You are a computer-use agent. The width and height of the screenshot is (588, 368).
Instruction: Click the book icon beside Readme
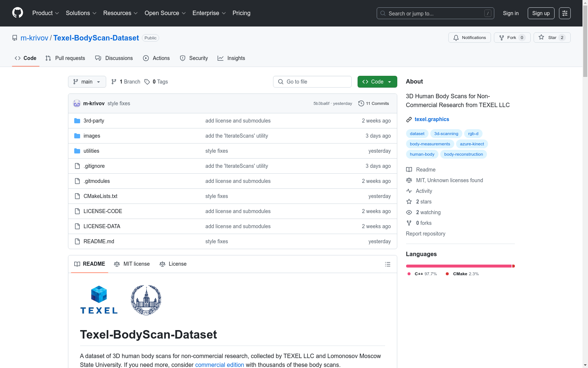coord(409,170)
